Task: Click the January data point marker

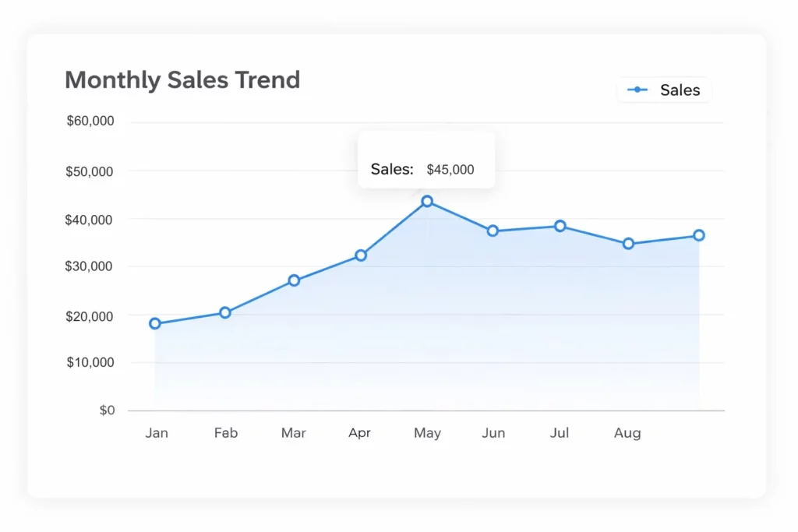Action: tap(155, 323)
